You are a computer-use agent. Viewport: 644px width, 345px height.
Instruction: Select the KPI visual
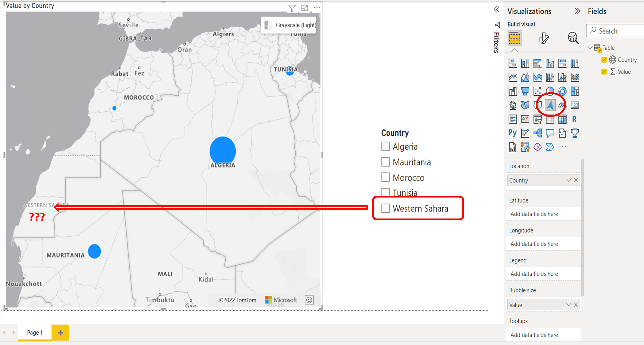tap(525, 119)
